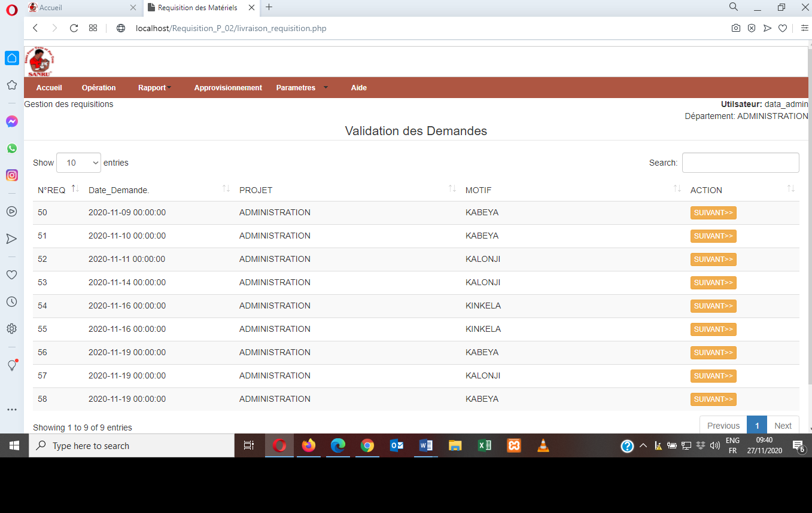The height and width of the screenshot is (513, 812).
Task: Expand the Show entries count dropdown
Action: (x=78, y=163)
